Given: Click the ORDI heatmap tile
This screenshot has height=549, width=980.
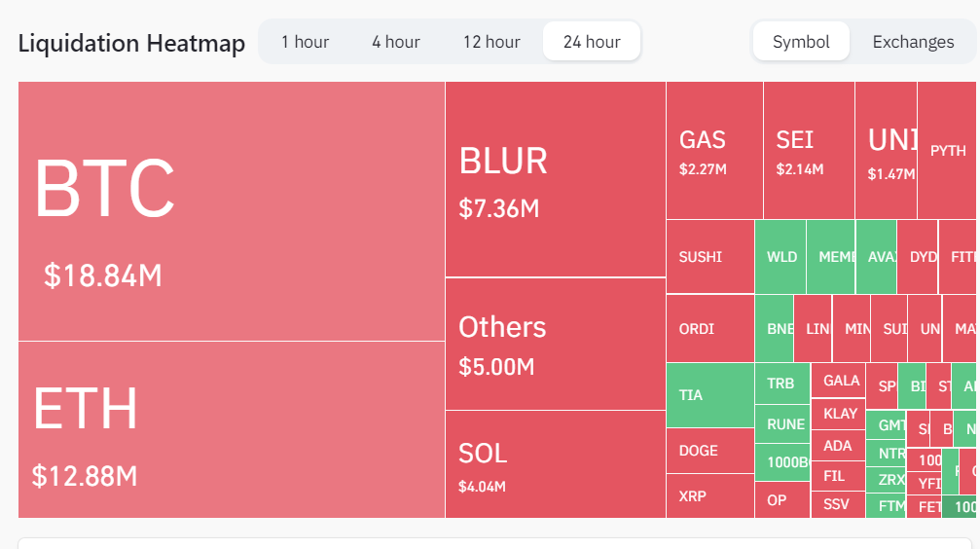Looking at the screenshot, I should point(709,329).
